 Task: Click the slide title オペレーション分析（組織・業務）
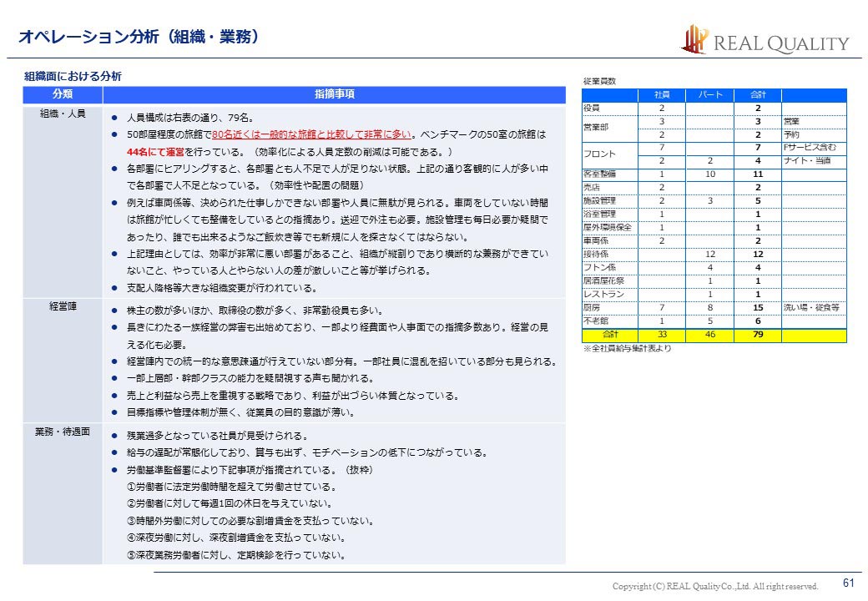click(139, 37)
